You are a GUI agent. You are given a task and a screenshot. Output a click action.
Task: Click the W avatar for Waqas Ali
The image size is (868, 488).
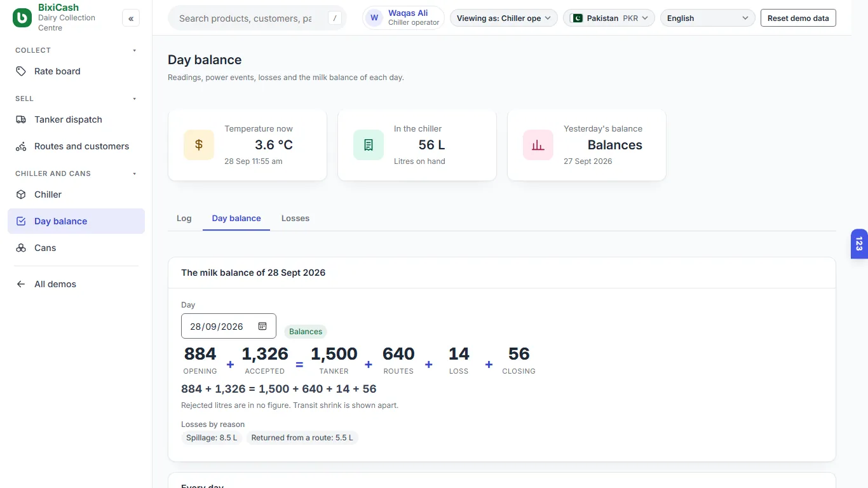[x=374, y=18]
